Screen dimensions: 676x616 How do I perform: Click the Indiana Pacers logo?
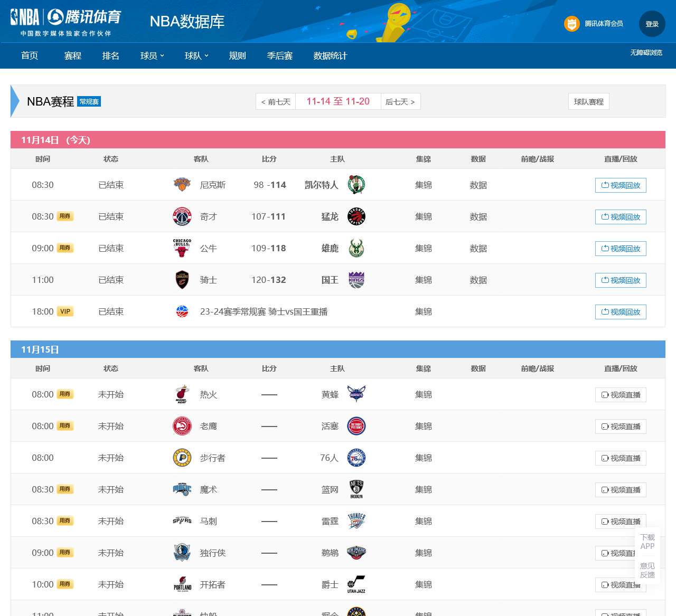(x=182, y=458)
